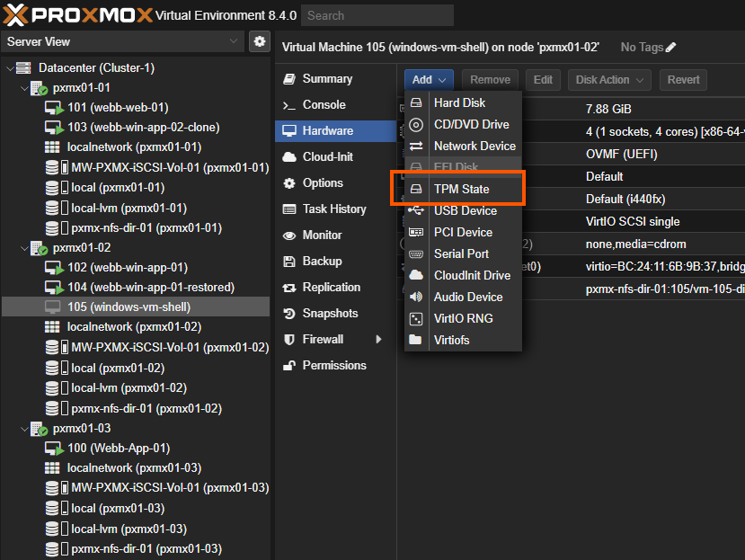Open the Server View settings gear
Screen dimensions: 745x560
click(x=260, y=41)
